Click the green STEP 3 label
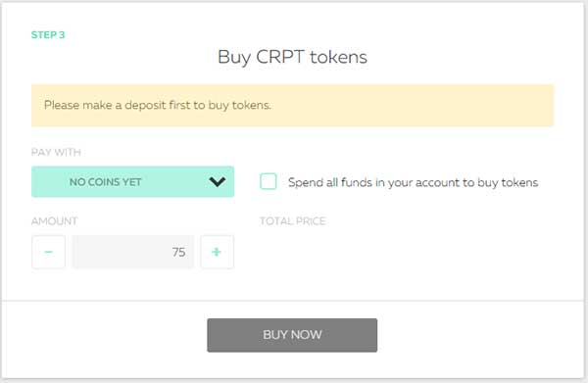 point(48,35)
